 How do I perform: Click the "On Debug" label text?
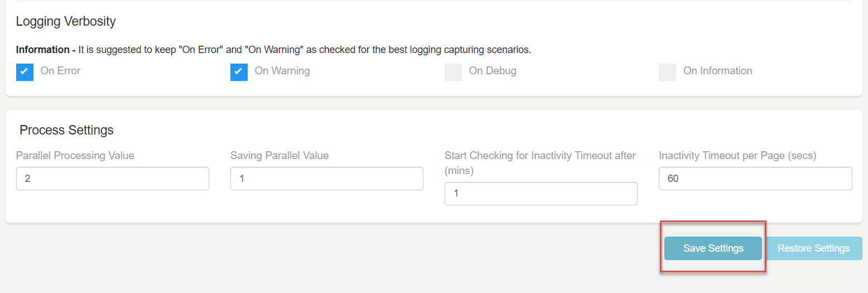click(493, 71)
